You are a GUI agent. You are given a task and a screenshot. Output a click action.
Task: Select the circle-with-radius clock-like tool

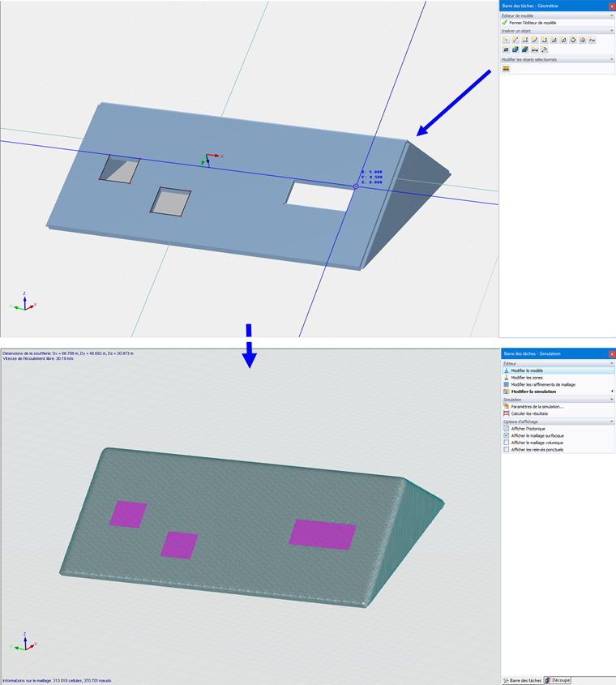[583, 40]
